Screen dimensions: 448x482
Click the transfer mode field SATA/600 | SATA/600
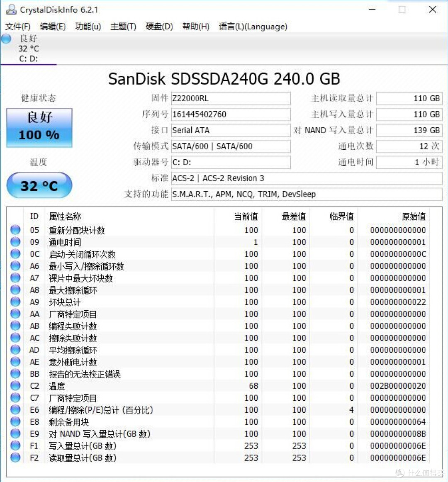click(231, 146)
